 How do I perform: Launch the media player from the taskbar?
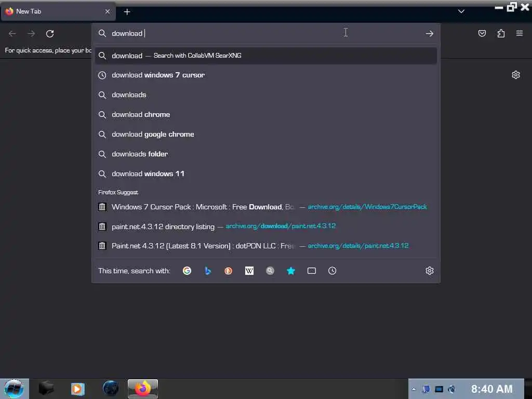pyautogui.click(x=78, y=389)
